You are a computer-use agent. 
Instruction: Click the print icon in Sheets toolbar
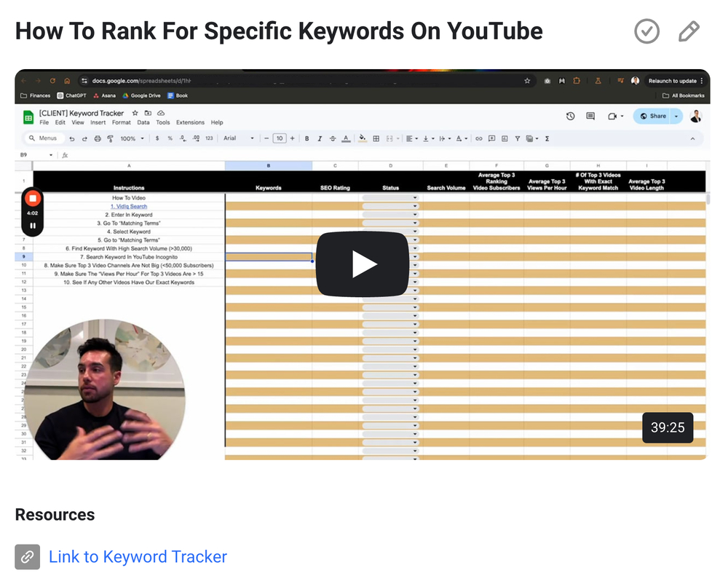98,138
